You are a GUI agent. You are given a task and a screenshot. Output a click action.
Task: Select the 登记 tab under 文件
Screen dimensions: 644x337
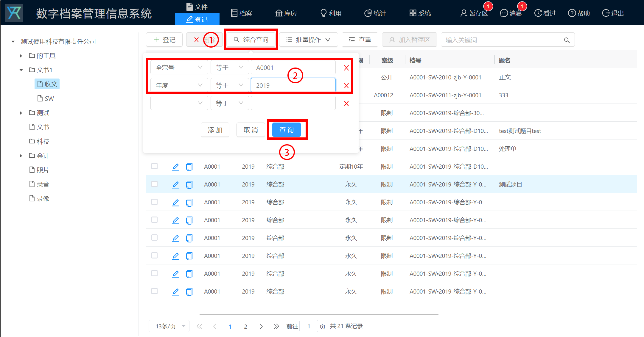pos(197,19)
